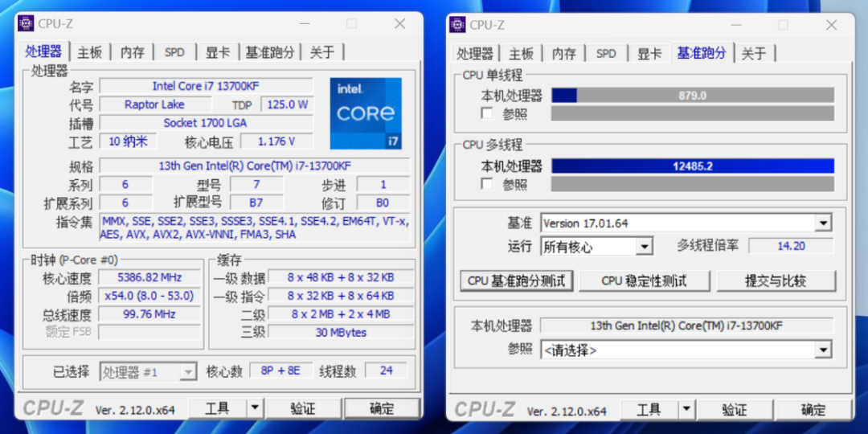
Task: Click the 总线速度 value 99.76 MHz
Action: [149, 314]
